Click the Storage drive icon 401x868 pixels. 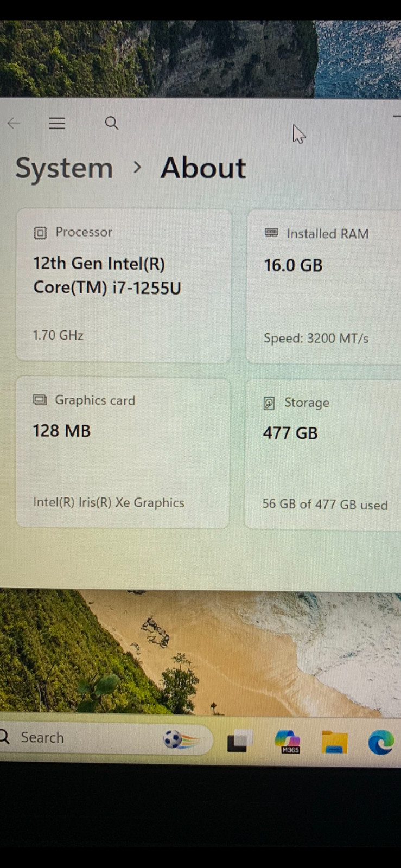[x=269, y=403]
